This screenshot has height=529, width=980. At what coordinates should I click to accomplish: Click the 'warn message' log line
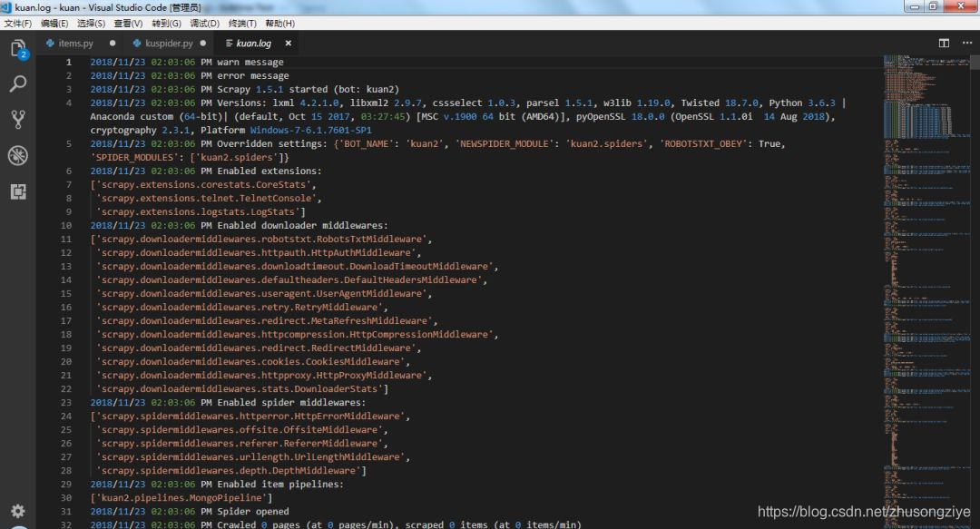[187, 62]
